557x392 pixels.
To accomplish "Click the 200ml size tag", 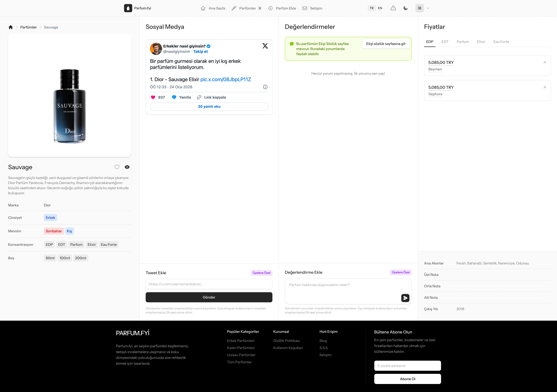I will (81, 258).
